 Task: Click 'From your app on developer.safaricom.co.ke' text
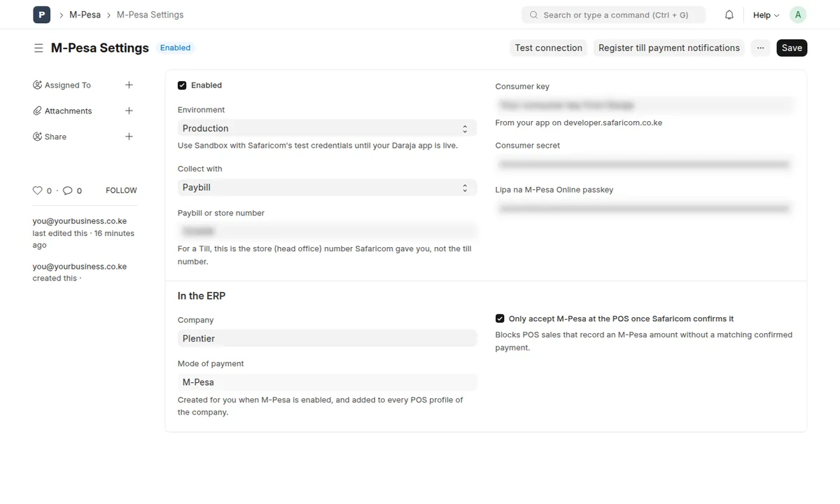point(579,122)
